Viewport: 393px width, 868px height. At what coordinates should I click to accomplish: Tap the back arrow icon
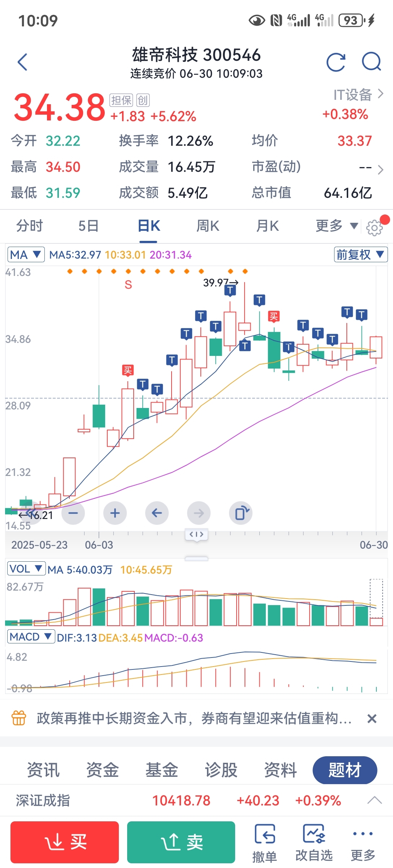coord(22,62)
